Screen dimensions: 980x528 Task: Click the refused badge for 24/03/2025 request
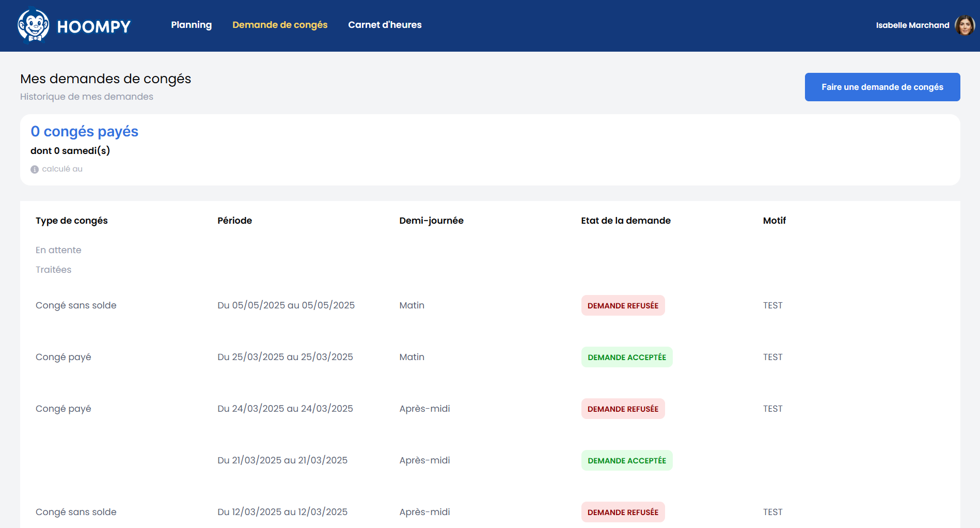623,409
